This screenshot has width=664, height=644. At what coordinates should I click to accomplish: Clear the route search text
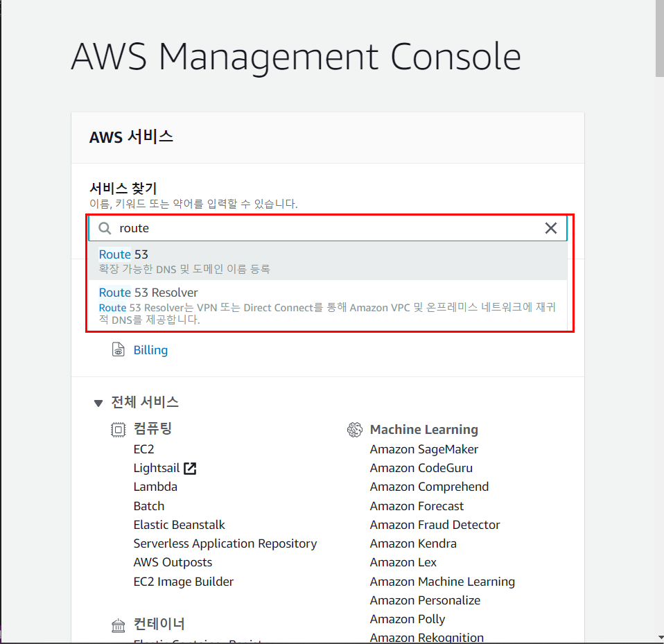tap(550, 228)
